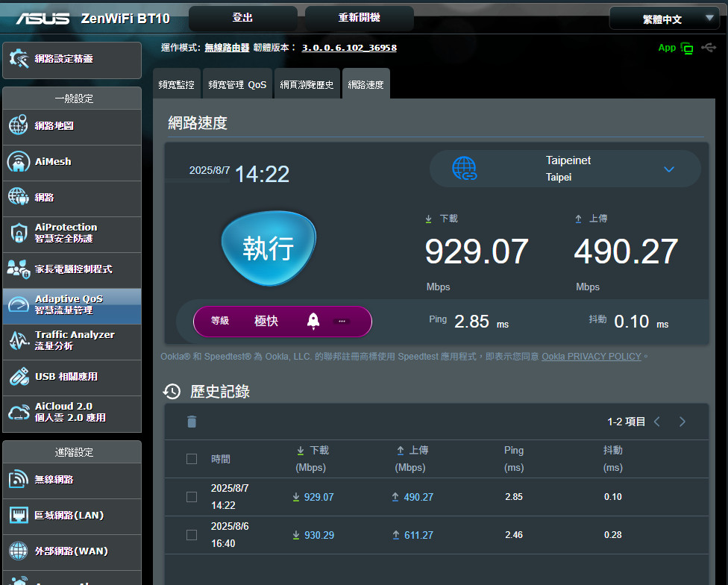Click the 上傳 (Mbps) column header
This screenshot has height=585, width=728.
(411, 459)
